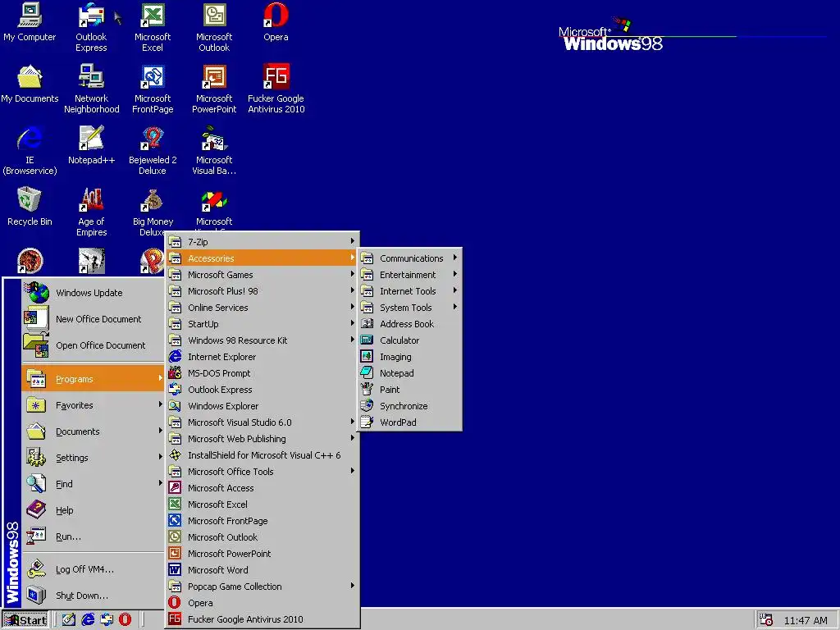Select Synchronize in Accessories menu
Viewport: 840px width, 630px height.
coord(410,405)
